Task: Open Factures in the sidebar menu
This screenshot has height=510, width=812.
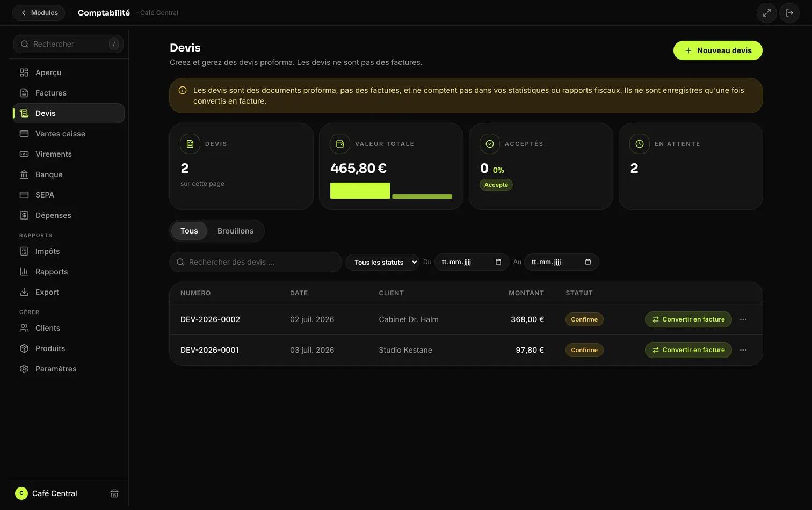Action: pyautogui.click(x=69, y=93)
